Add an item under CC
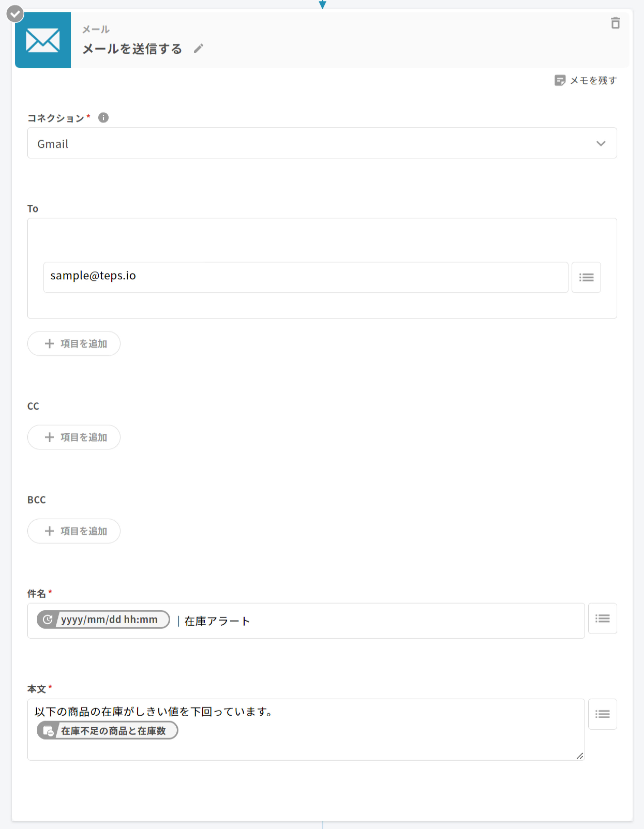Viewport: 644px width, 829px height. point(74,437)
